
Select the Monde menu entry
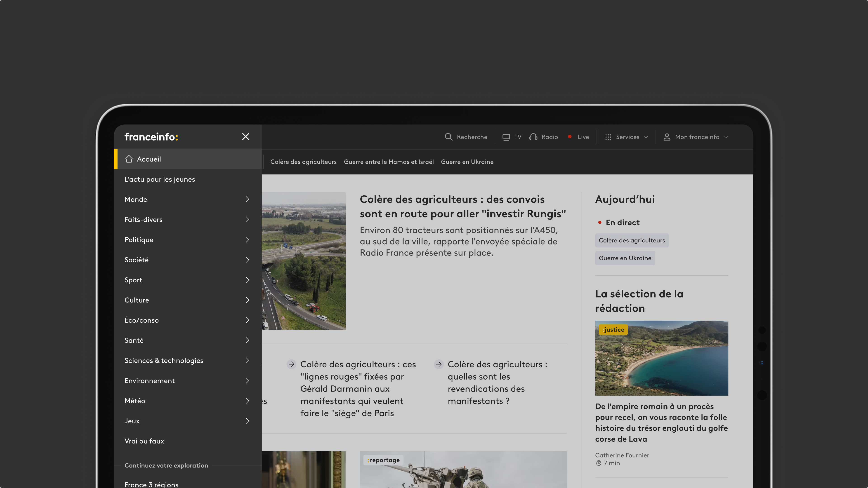(188, 199)
